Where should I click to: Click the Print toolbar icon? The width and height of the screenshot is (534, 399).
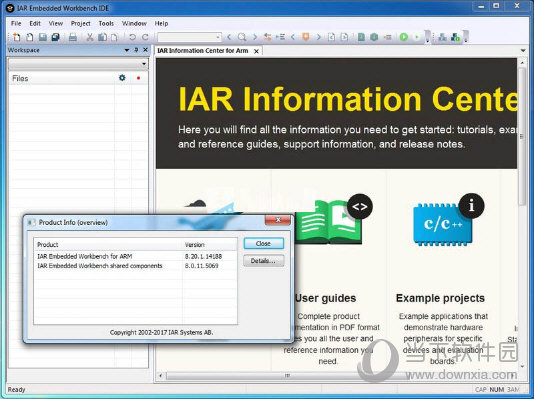[x=73, y=37]
